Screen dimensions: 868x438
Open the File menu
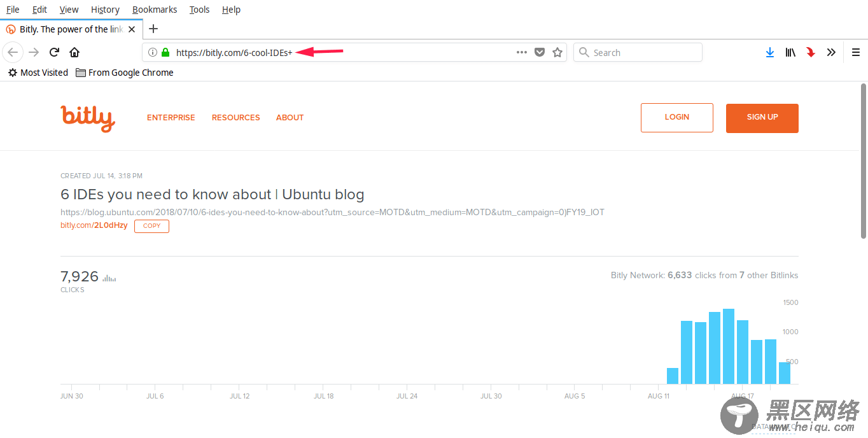(13, 10)
